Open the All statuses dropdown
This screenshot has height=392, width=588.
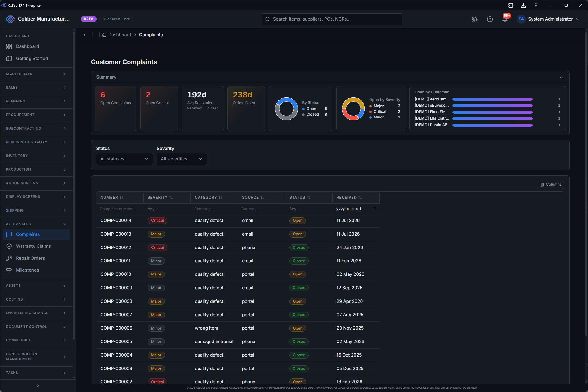(x=124, y=159)
